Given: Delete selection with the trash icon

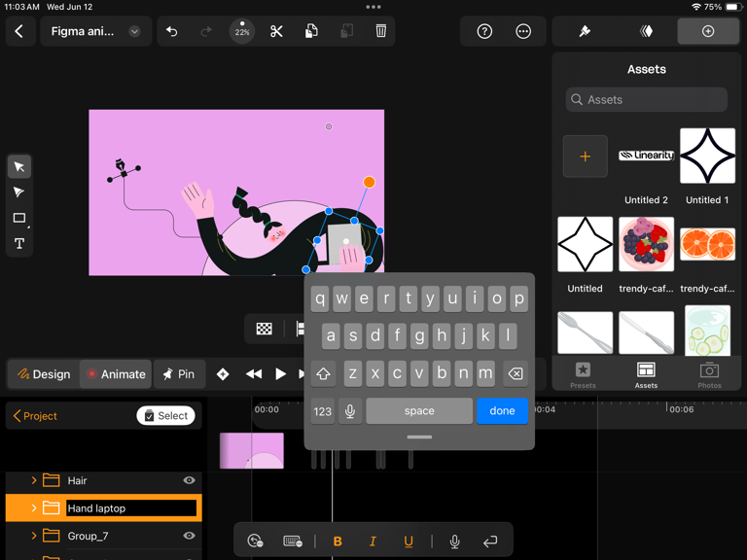Looking at the screenshot, I should point(381,31).
